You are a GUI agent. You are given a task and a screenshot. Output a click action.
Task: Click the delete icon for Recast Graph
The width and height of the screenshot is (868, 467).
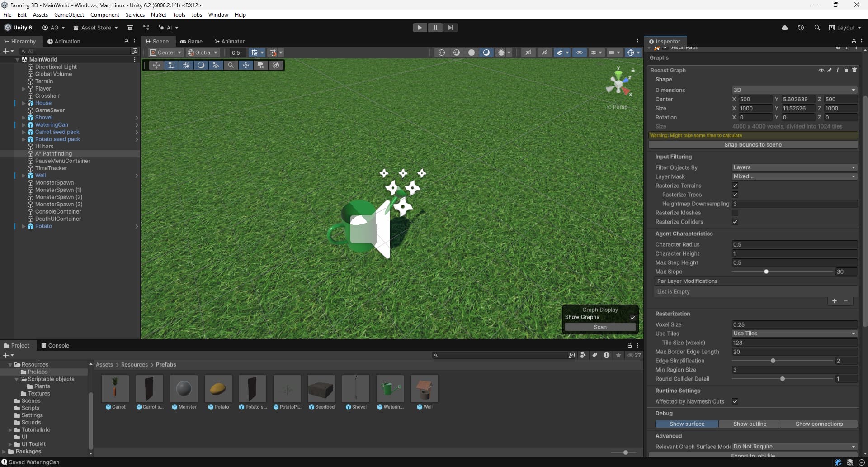pyautogui.click(x=854, y=70)
